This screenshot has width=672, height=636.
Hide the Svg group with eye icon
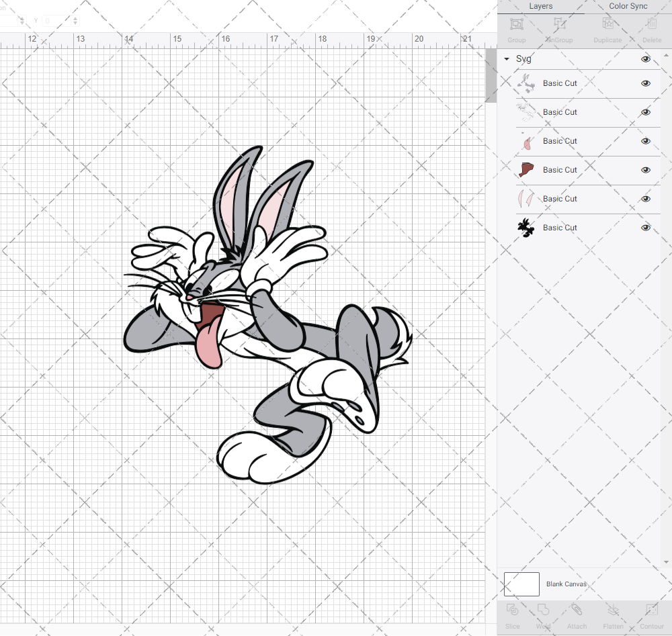point(645,59)
